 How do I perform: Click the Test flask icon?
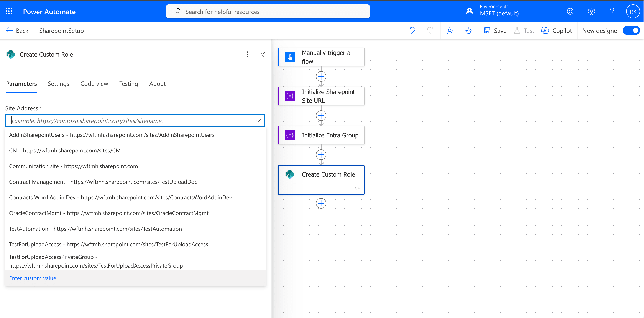[517, 31]
